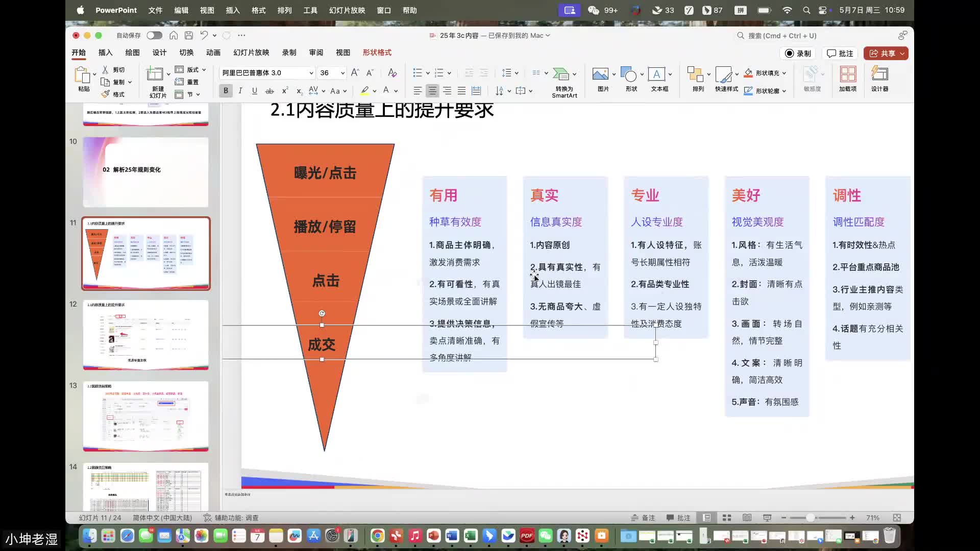The height and width of the screenshot is (551, 980).
Task: Toggle bold formatting on selected text
Action: tap(225, 90)
